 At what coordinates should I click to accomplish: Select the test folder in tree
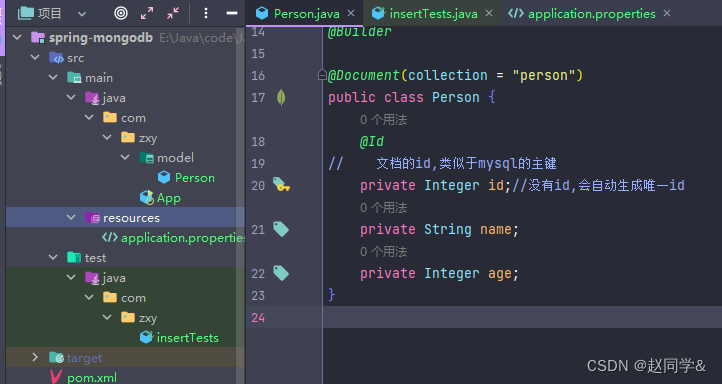(x=95, y=258)
